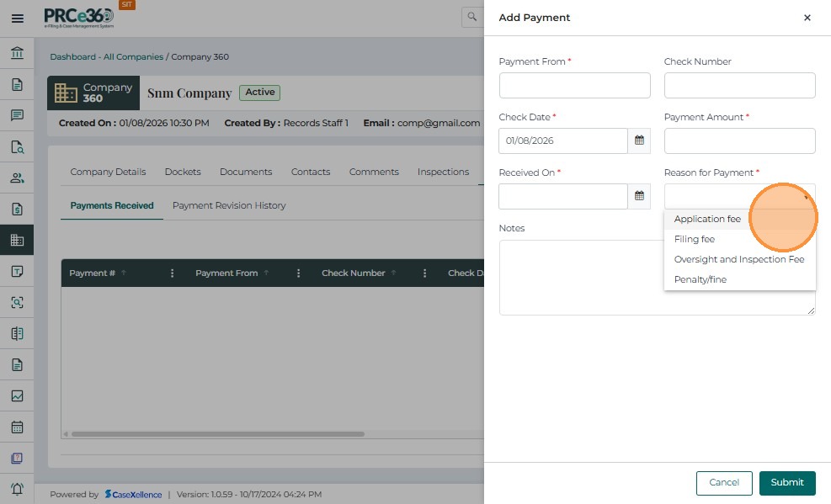Click the notification bell sidebar icon

17,489
